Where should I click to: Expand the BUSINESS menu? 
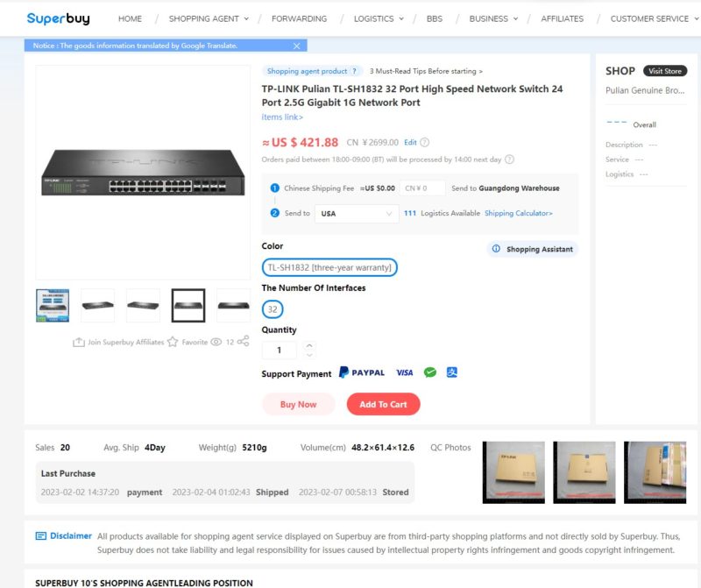point(493,18)
